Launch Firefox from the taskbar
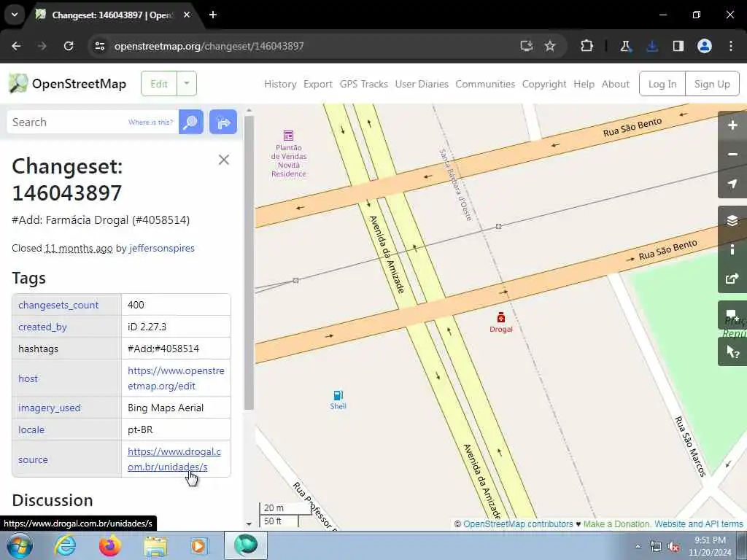The height and width of the screenshot is (560, 747). point(110,545)
